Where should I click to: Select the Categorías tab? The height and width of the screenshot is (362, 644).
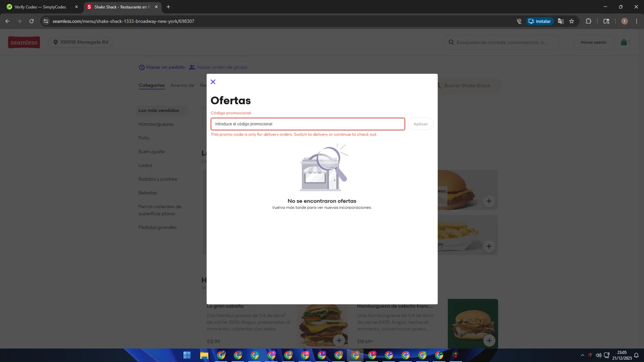click(152, 85)
